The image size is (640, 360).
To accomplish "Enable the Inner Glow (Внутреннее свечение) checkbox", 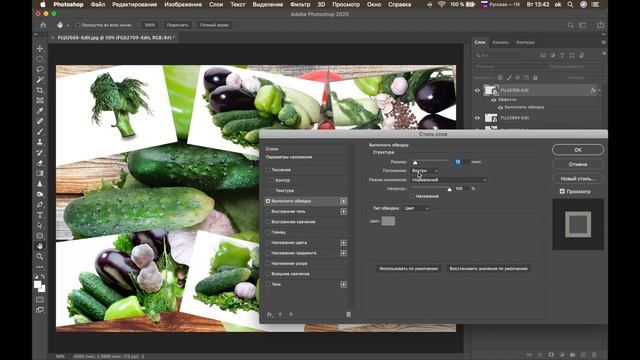I will 268,222.
